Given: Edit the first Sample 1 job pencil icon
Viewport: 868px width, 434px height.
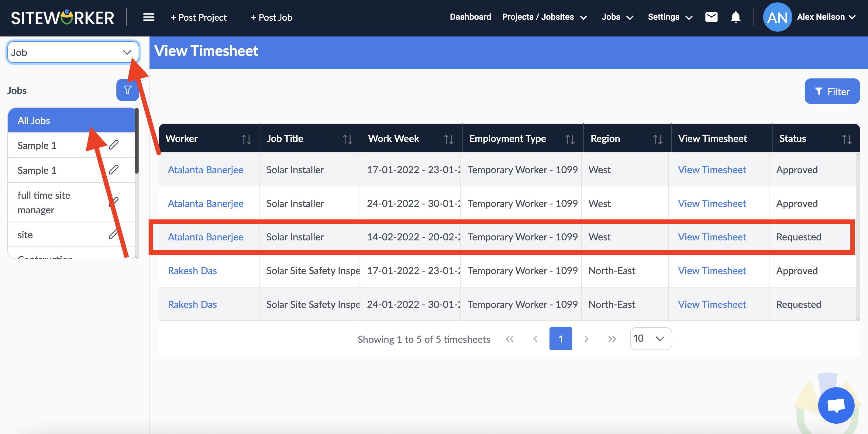Looking at the screenshot, I should click(x=114, y=145).
